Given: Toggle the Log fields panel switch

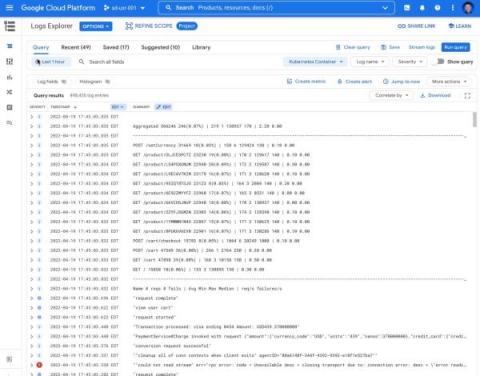Looking at the screenshot, I should (64, 82).
